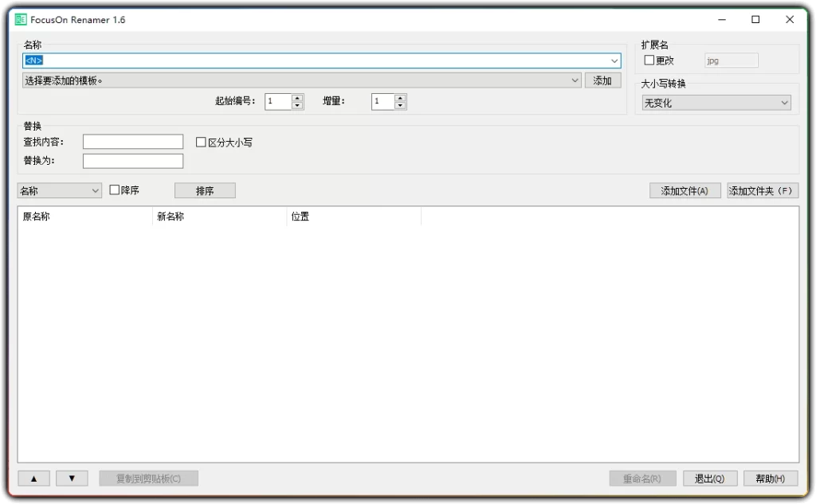
Task: Open the 选择要添加的模板 template dropdown
Action: [x=576, y=80]
